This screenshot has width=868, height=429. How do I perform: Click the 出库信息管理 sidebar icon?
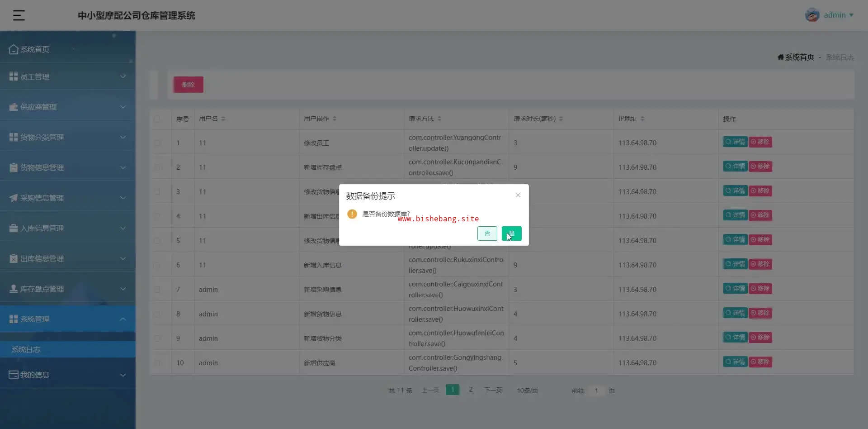pyautogui.click(x=14, y=258)
